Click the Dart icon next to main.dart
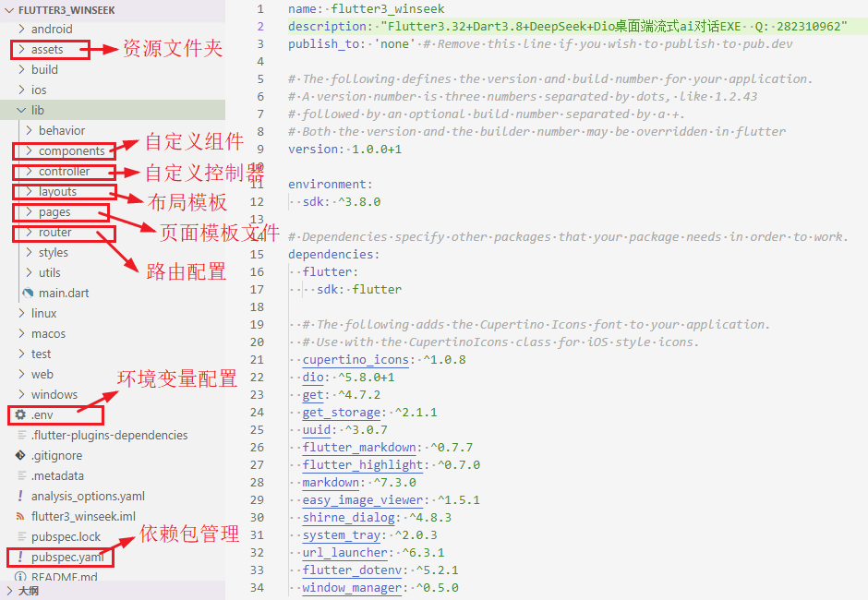Image resolution: width=868 pixels, height=600 pixels. tap(28, 293)
